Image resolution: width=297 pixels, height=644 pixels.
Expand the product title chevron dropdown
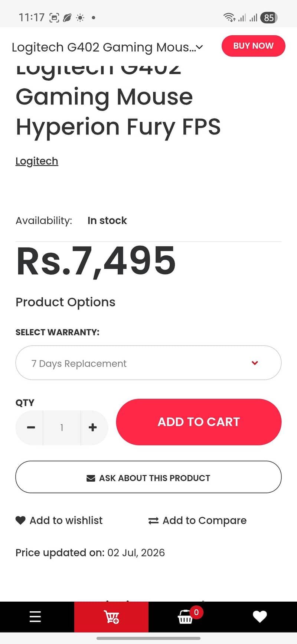click(199, 47)
